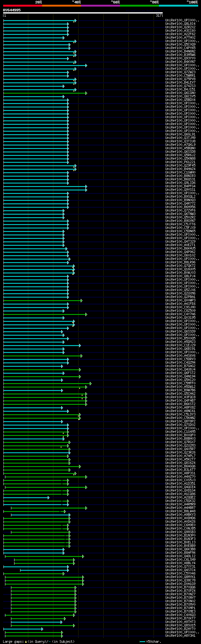Select hit label UniRef100_A8Y3H1
Screen dimensions: 201x644
[180, 636]
